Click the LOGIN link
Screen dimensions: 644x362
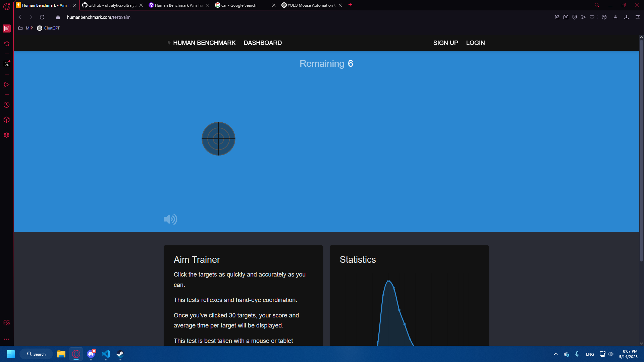(x=475, y=43)
